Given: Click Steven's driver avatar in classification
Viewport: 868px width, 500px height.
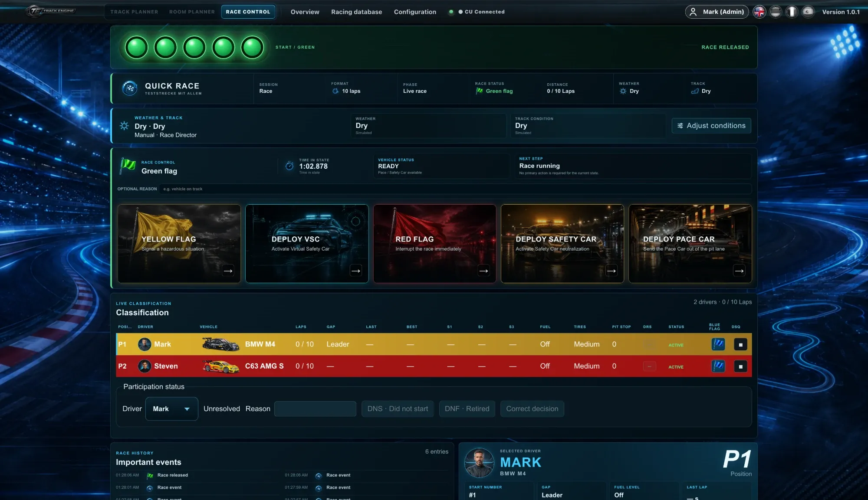Looking at the screenshot, I should (x=145, y=366).
